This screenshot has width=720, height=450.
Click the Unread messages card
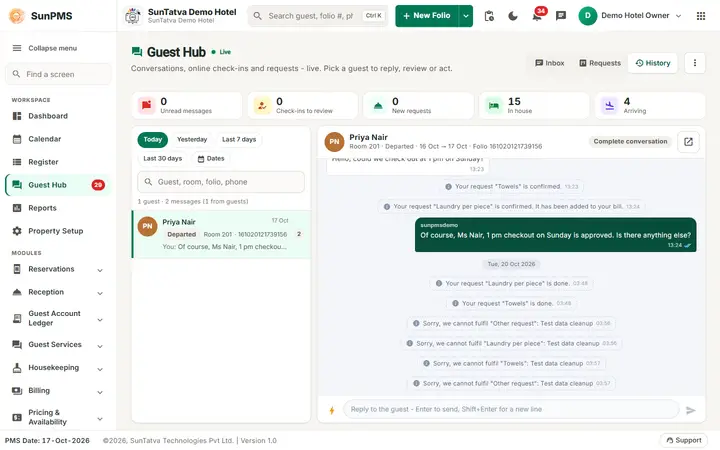click(x=187, y=106)
